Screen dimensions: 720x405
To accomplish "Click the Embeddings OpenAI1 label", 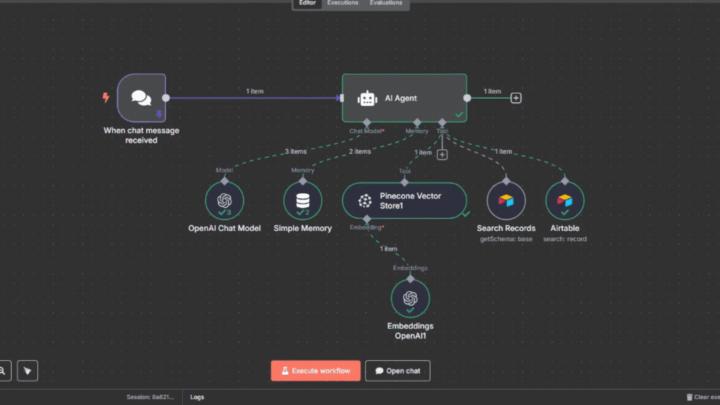I will click(410, 331).
